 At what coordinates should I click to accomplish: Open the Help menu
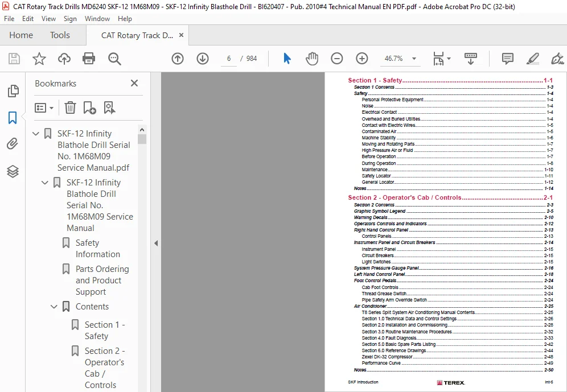(x=125, y=18)
